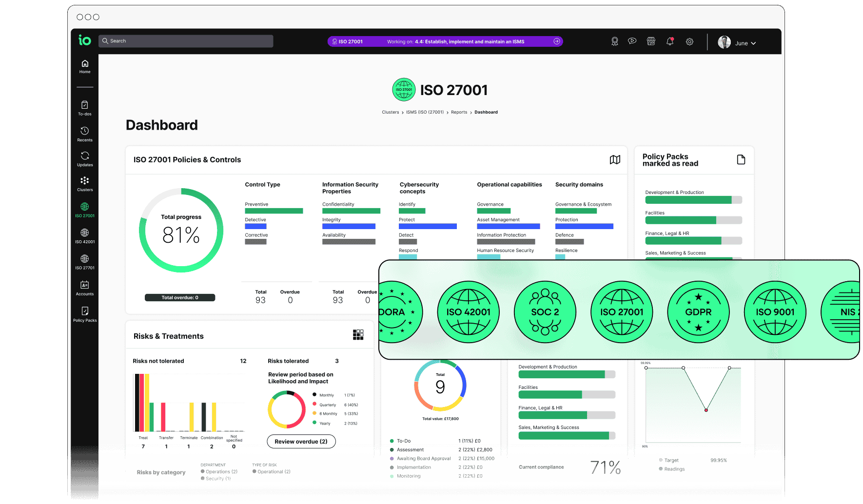Open Accounts in the sidebar
Viewport: 863px width, 504px height.
tap(85, 288)
